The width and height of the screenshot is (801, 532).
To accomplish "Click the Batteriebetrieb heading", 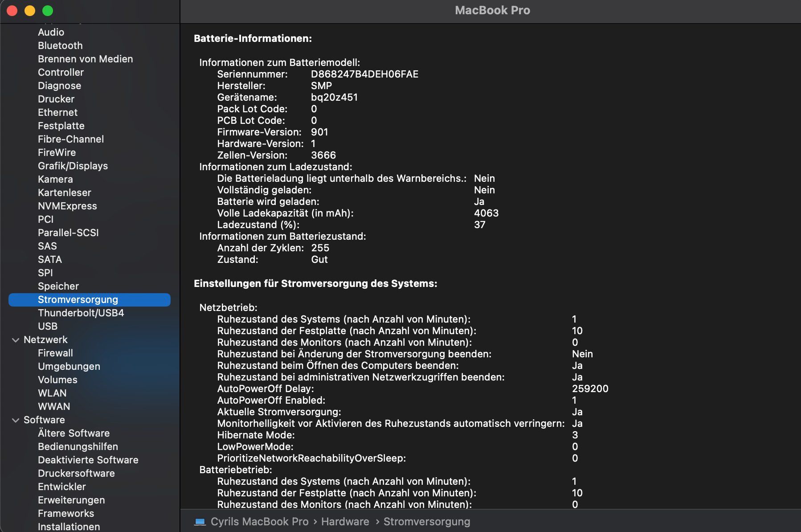I will [x=235, y=470].
